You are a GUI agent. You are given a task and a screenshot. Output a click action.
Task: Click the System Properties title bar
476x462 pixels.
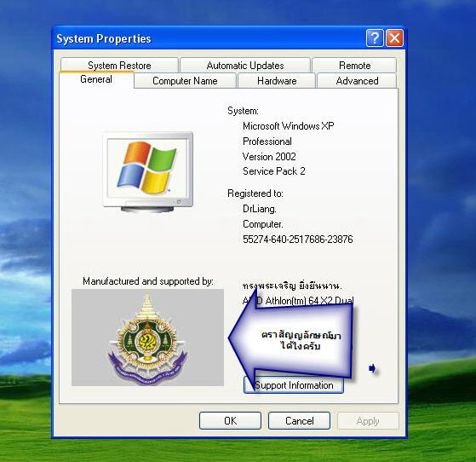pos(209,38)
